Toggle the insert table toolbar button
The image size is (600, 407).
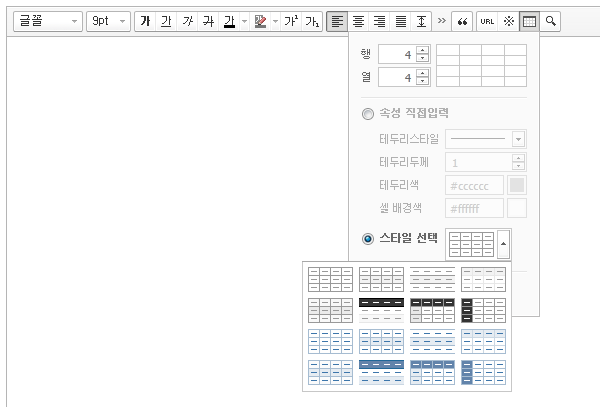coord(529,21)
